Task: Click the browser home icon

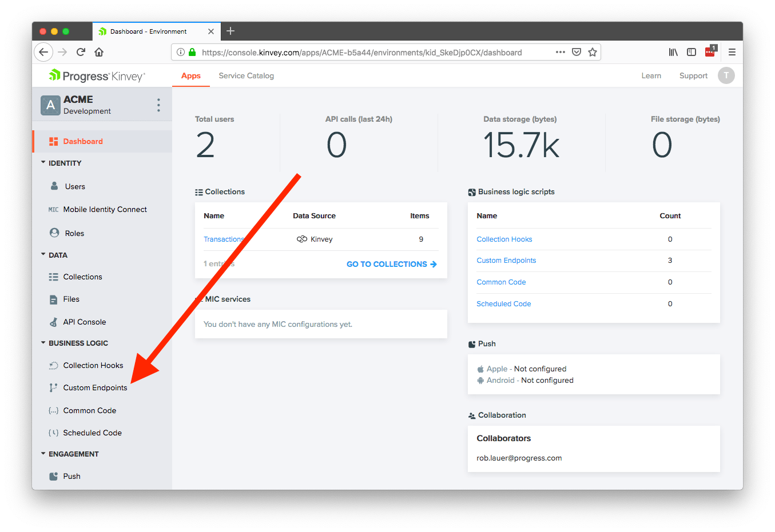Action: pyautogui.click(x=99, y=53)
